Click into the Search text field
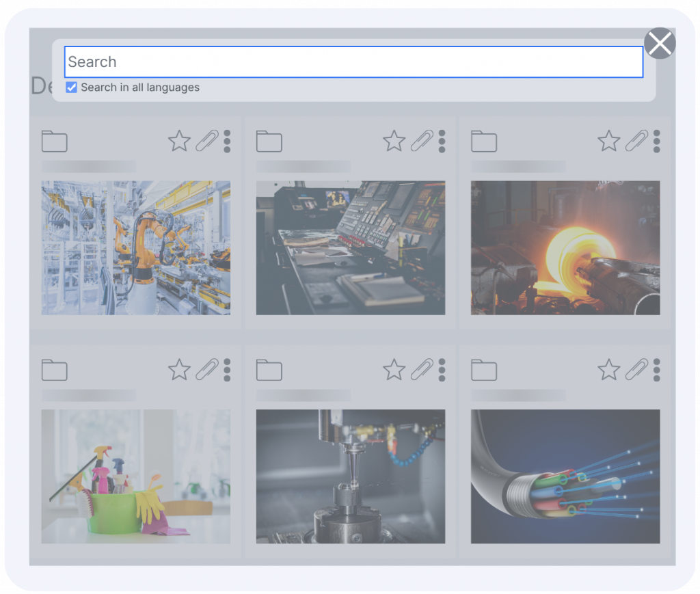 353,62
